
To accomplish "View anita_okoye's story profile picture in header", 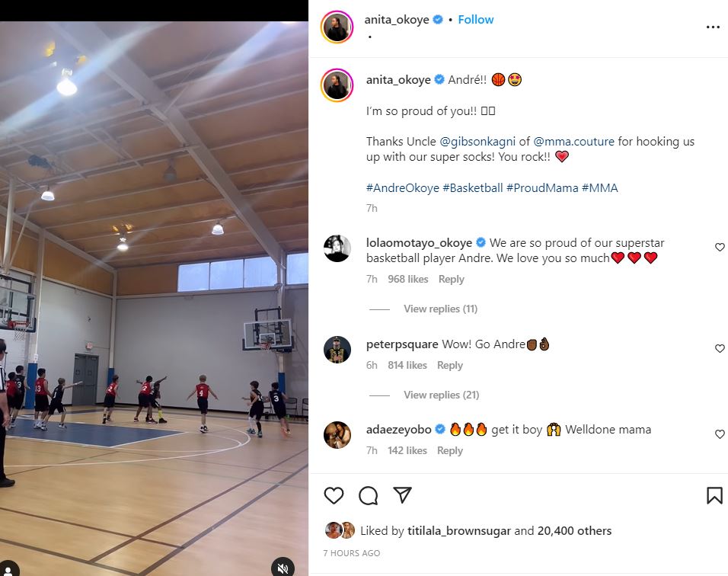I will click(337, 27).
